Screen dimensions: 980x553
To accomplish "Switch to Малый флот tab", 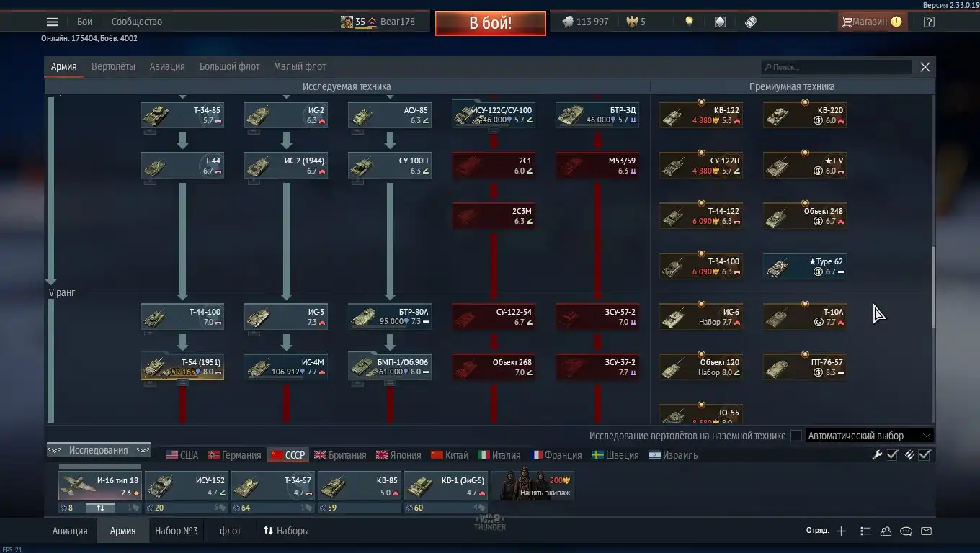I will pyautogui.click(x=300, y=66).
